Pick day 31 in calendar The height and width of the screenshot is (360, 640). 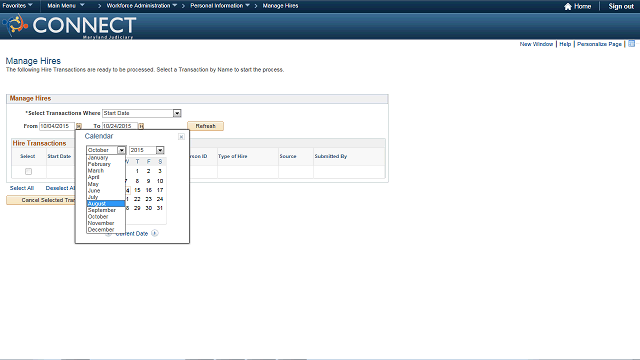(160, 208)
